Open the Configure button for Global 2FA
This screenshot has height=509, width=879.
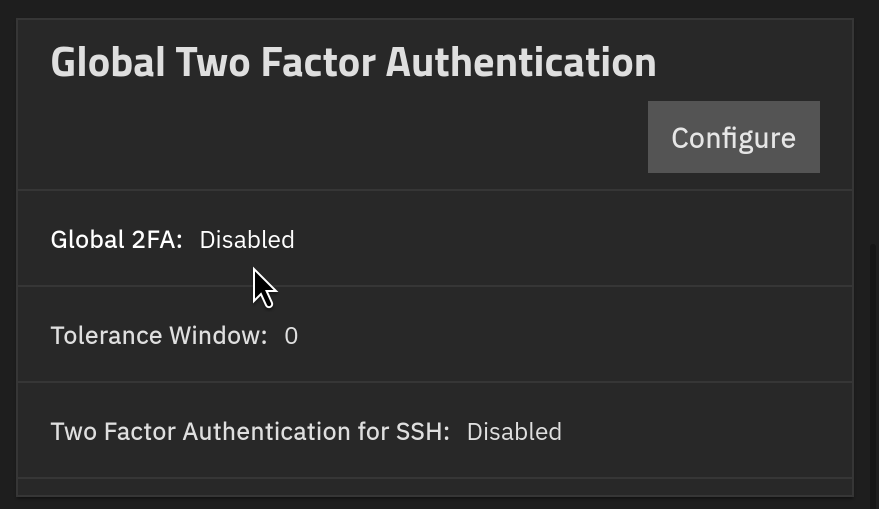click(x=734, y=137)
